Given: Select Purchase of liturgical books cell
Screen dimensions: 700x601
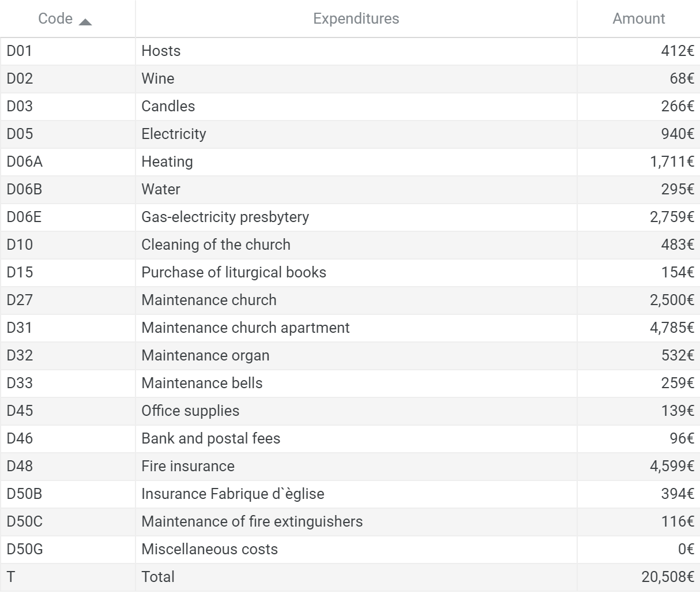Looking at the screenshot, I should [356, 272].
